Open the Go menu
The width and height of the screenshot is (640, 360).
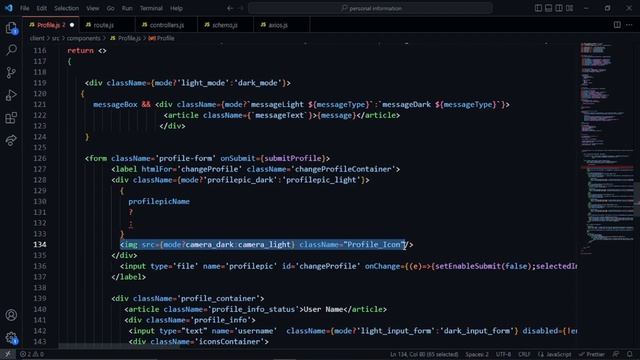tap(110, 8)
